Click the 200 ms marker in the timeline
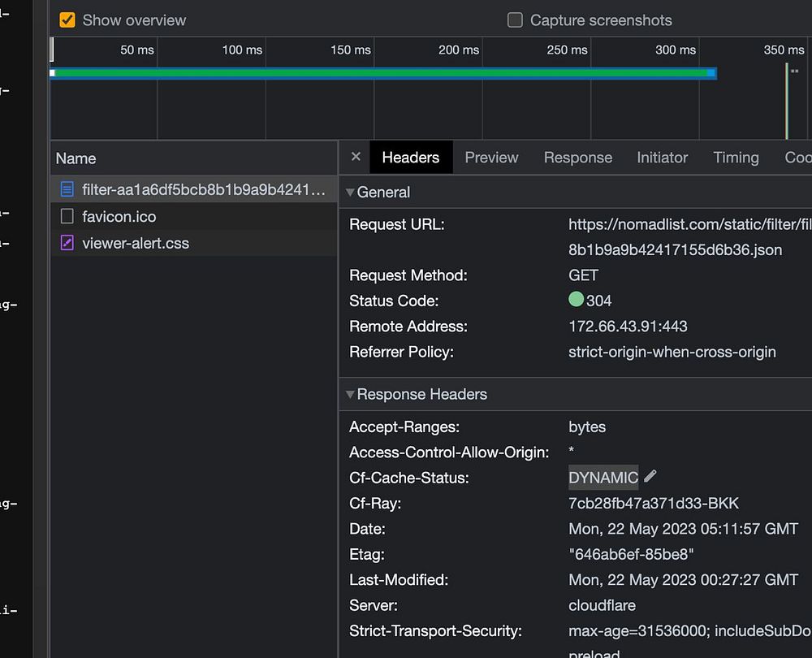This screenshot has height=658, width=812. coord(459,50)
